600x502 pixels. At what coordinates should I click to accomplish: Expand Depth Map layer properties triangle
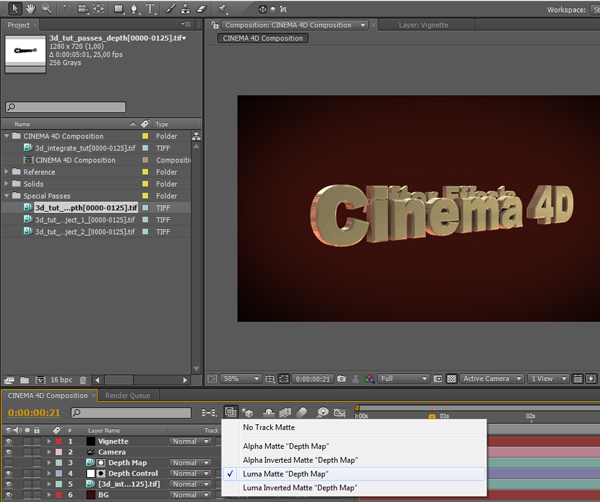click(x=49, y=463)
